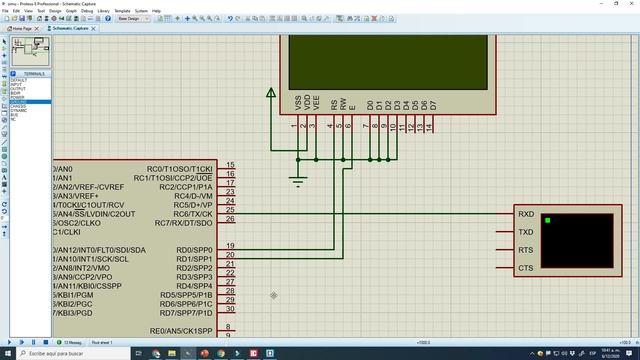The image size is (640, 360).
Task: Toggle the grid display icon
Action: pos(167,18)
